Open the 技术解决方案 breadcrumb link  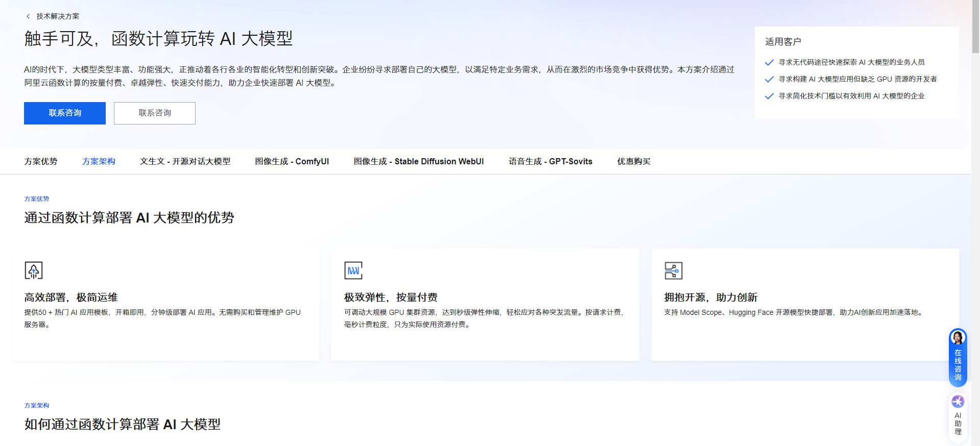tap(58, 16)
